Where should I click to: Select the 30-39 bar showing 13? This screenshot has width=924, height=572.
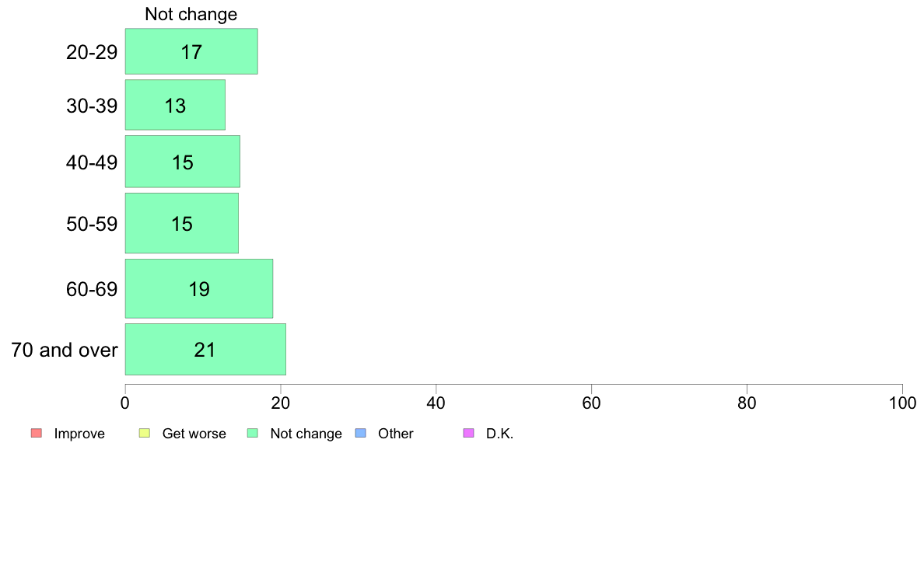(175, 105)
